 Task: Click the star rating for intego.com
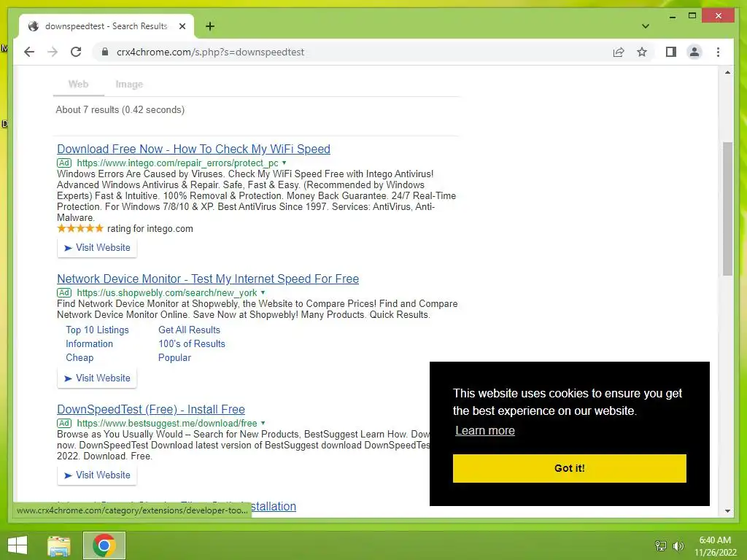(x=80, y=228)
